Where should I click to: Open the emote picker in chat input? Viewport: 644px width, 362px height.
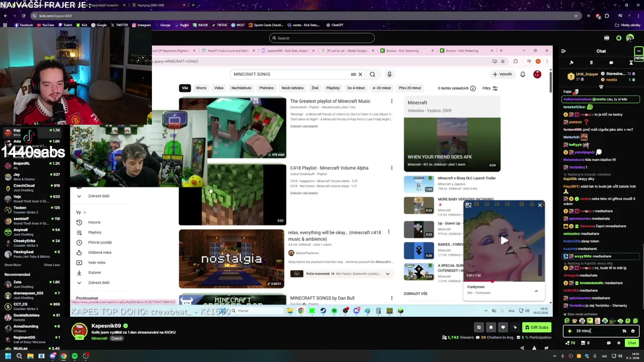(x=633, y=331)
